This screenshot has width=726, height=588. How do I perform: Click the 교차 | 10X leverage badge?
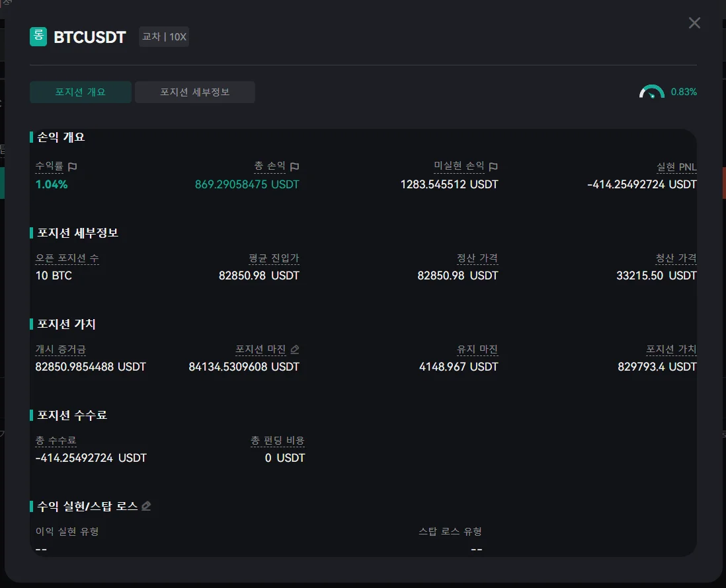pyautogui.click(x=164, y=36)
